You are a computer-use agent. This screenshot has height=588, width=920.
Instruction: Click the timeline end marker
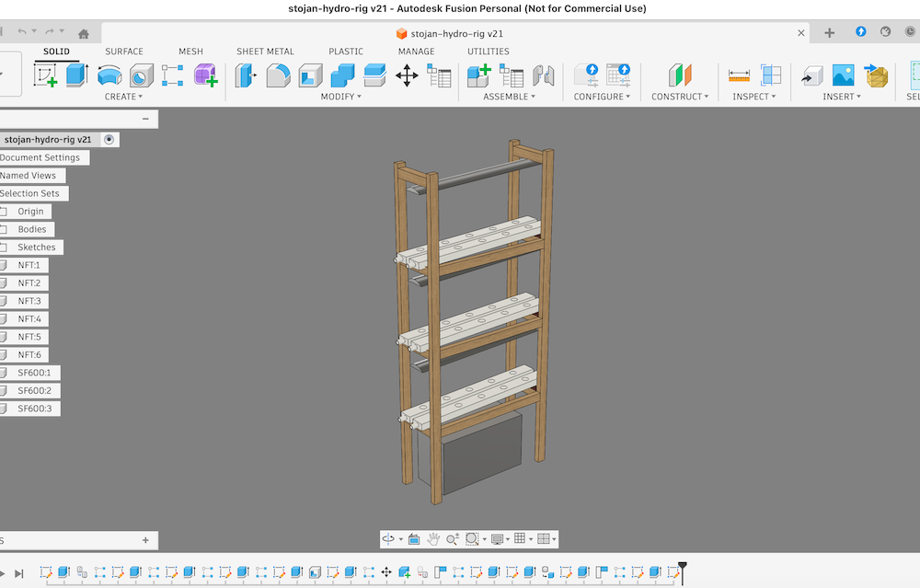[x=682, y=570]
